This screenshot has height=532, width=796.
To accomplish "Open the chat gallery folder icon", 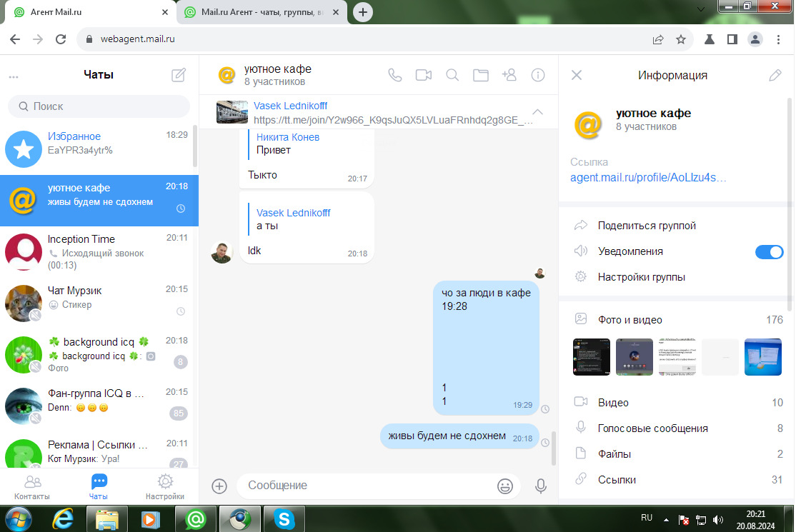I will [481, 75].
